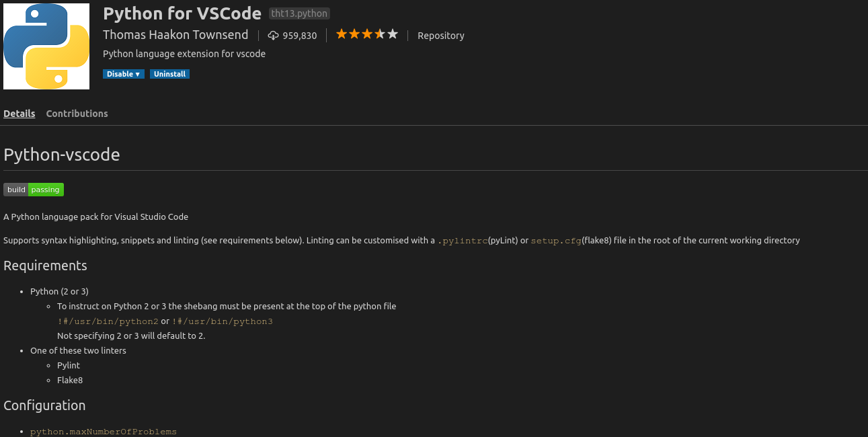Click the downloads cloud icon
Screen dimensions: 868x437
coord(272,35)
